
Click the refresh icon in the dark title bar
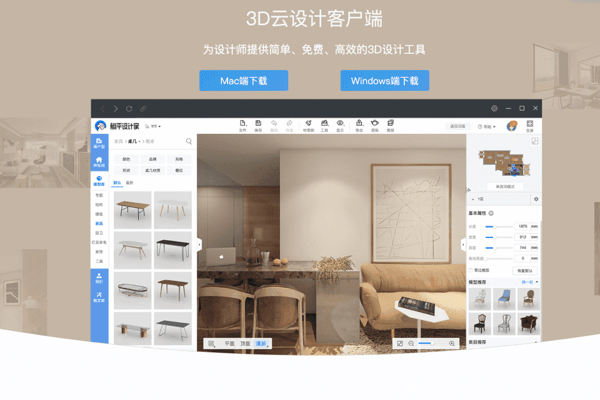coord(129,109)
